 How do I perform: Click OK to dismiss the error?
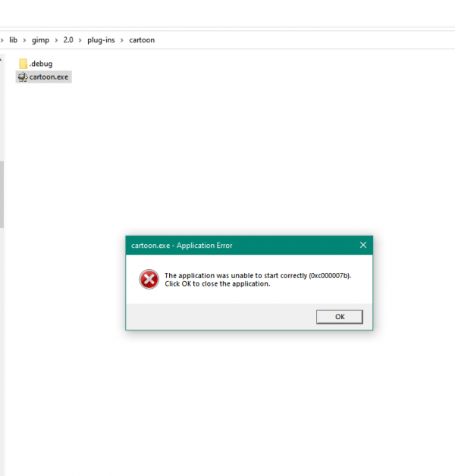(340, 317)
